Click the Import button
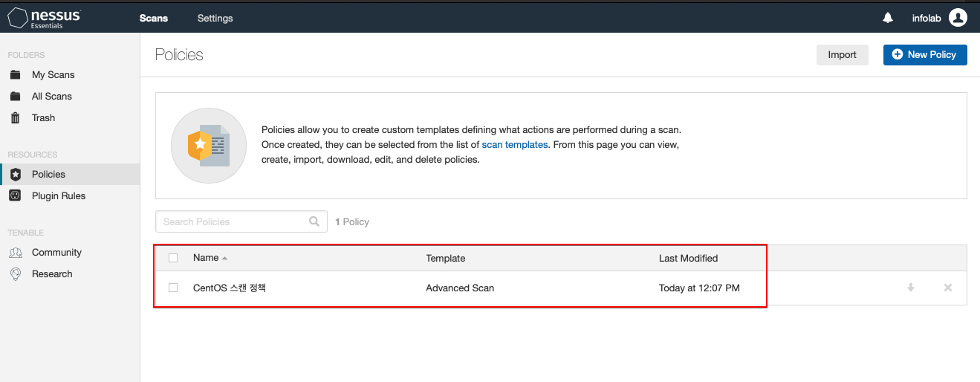Viewport: 980px width, 382px height. coord(842,55)
